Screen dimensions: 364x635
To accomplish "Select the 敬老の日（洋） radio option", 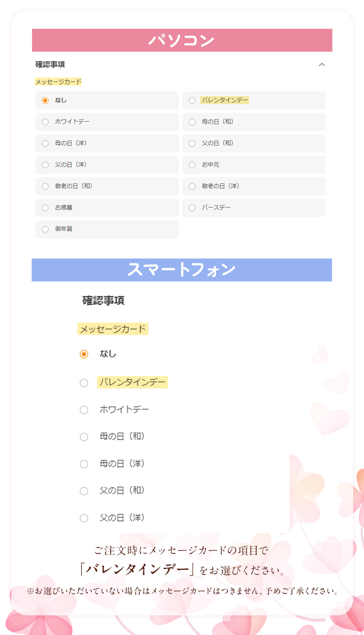I will 192,186.
